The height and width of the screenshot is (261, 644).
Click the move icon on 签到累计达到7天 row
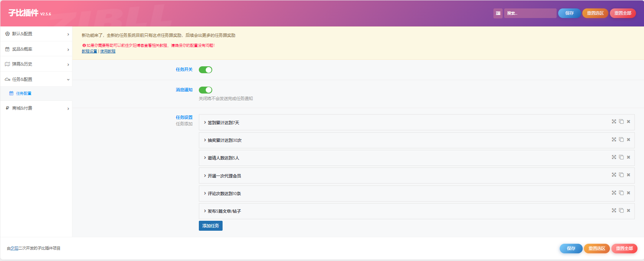(x=614, y=121)
